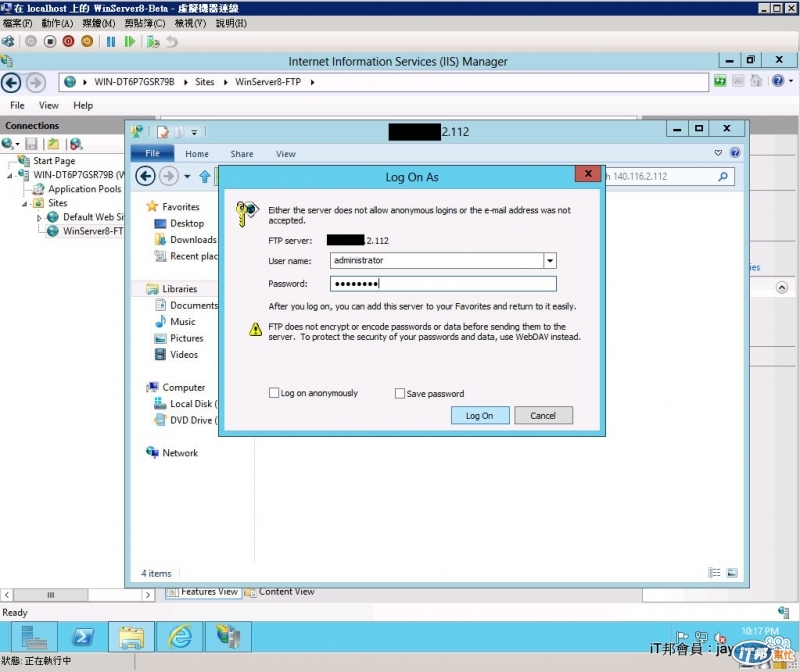Click Explorer up-one-level arrow
Viewport: 800px width, 672px height.
pos(205,177)
